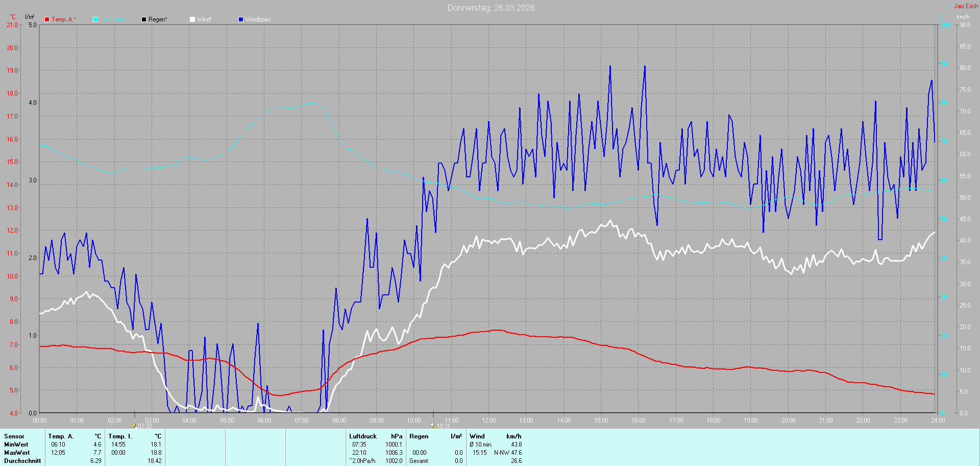Click the Temp. A. average value '6.29'
The image size is (980, 466).
pos(96,461)
